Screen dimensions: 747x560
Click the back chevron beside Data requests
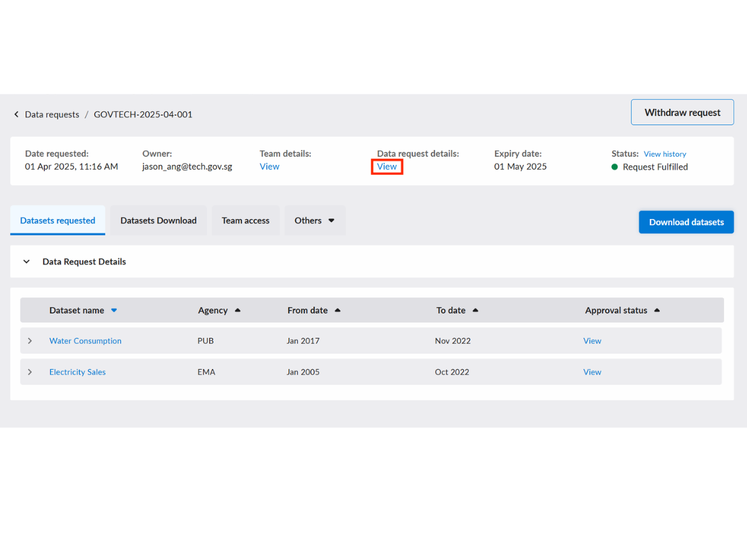pyautogui.click(x=16, y=114)
